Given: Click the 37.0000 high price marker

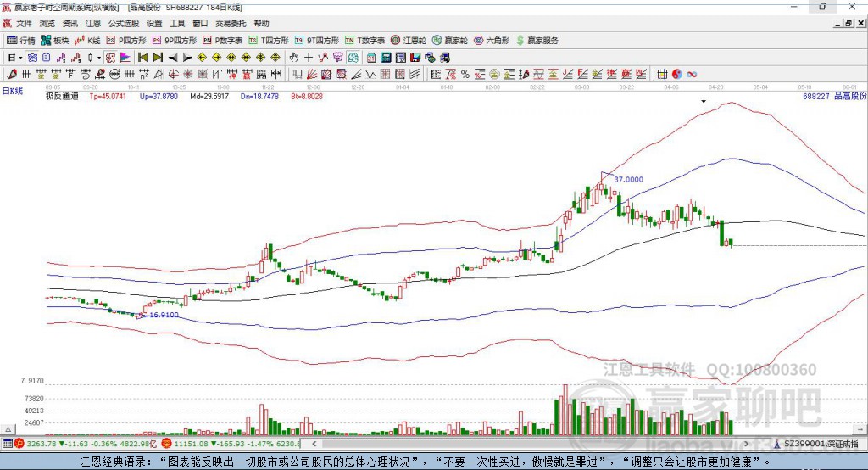Looking at the screenshot, I should [628, 180].
